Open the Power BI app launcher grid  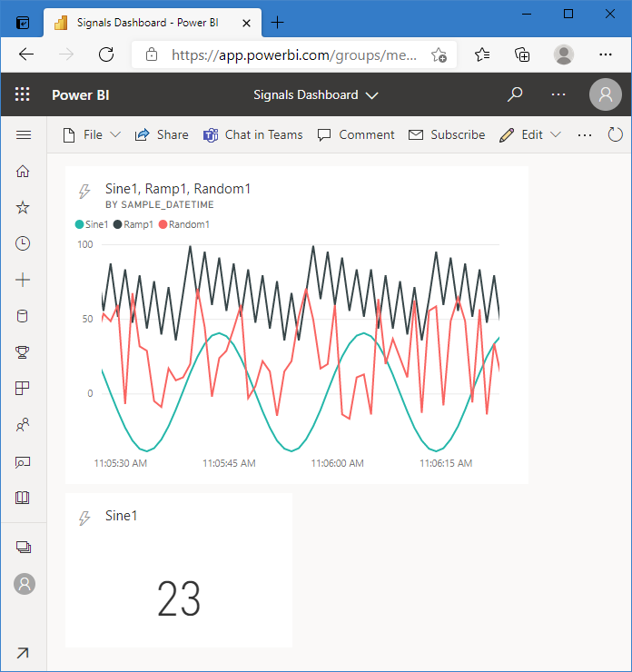point(23,94)
